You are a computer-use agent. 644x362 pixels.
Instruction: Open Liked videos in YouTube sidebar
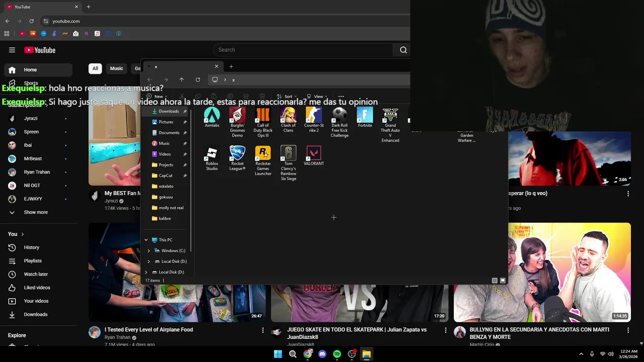[38, 288]
